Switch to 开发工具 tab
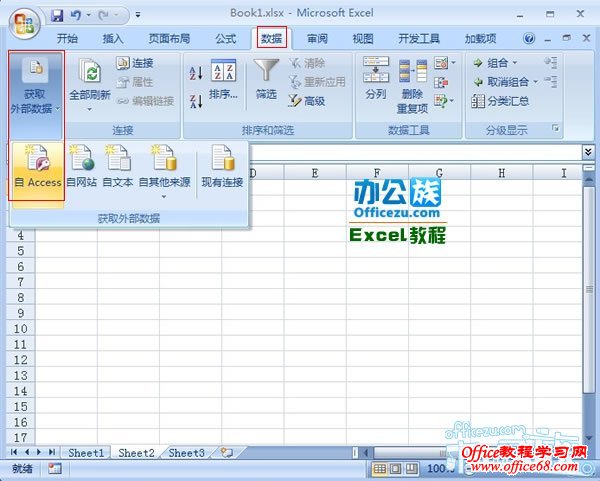Screen dimensions: 600x481 coord(419,38)
